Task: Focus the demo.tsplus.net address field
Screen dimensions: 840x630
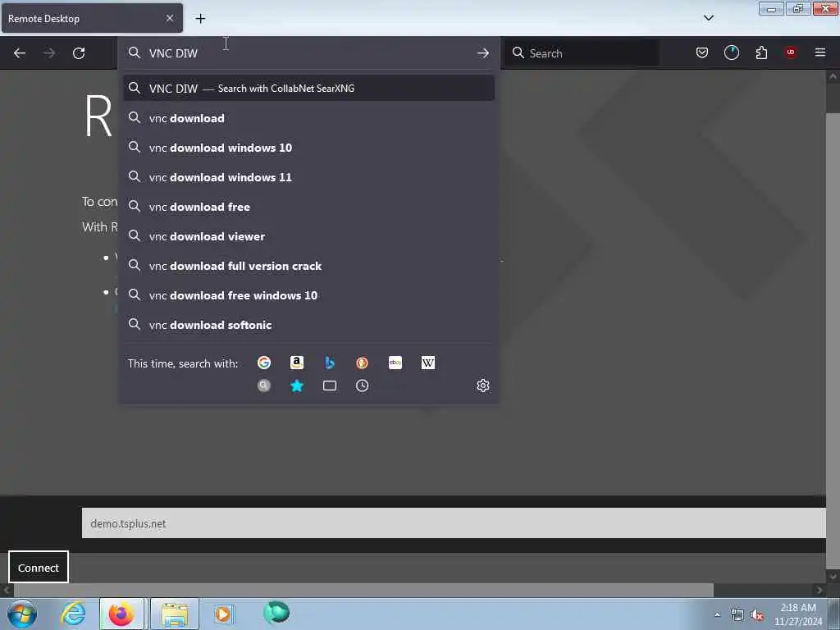Action: click(x=453, y=523)
